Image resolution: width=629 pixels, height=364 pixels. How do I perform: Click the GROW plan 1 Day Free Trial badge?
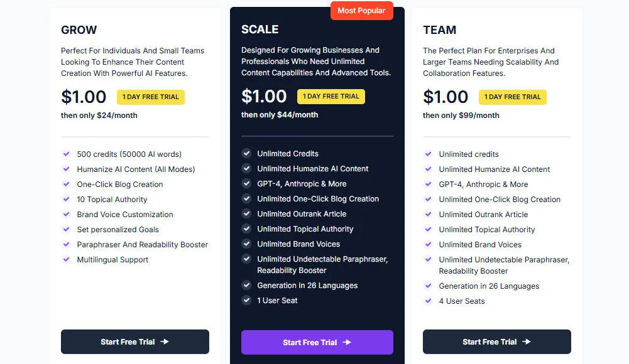point(151,97)
